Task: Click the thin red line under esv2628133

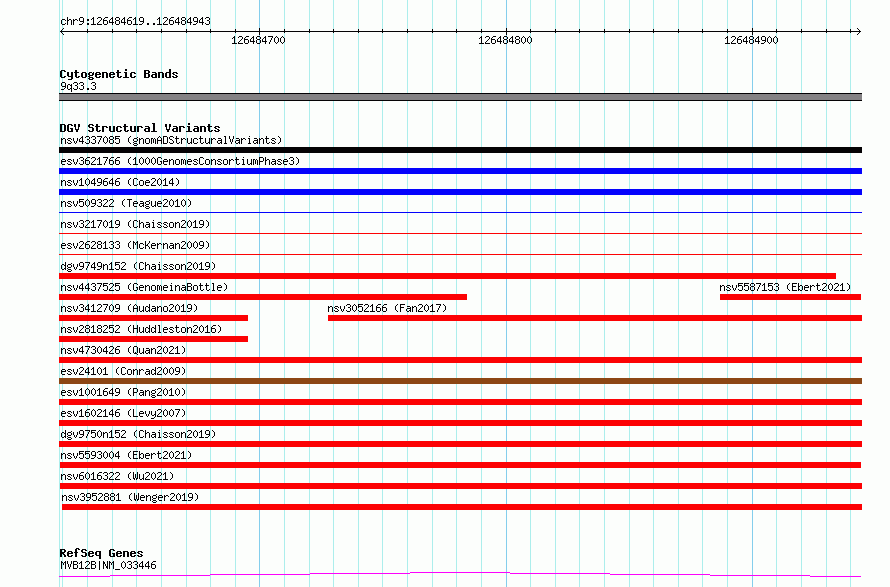Action: pos(460,254)
